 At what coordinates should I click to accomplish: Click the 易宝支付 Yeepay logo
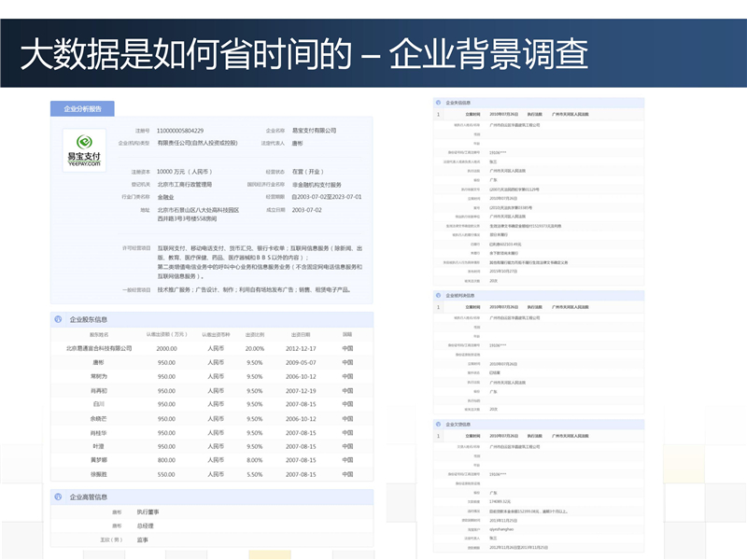click(85, 153)
